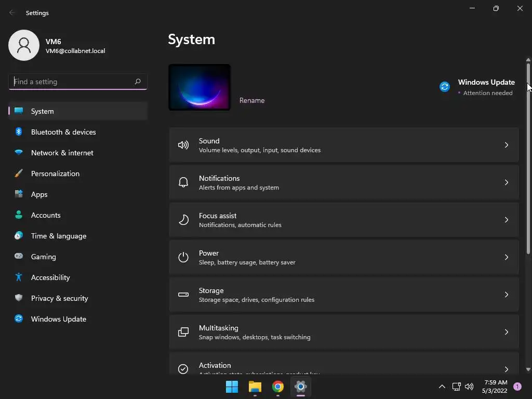Click the Privacy & security shield icon

coord(19,298)
